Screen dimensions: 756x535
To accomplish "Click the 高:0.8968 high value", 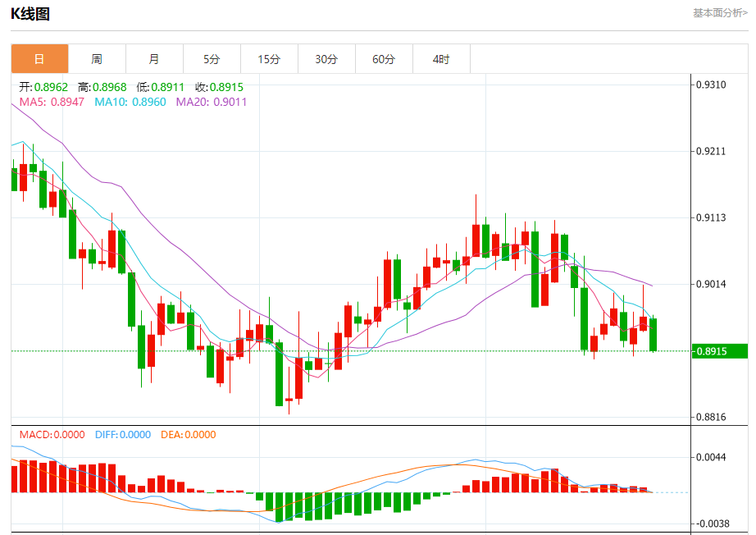I will click(102, 87).
